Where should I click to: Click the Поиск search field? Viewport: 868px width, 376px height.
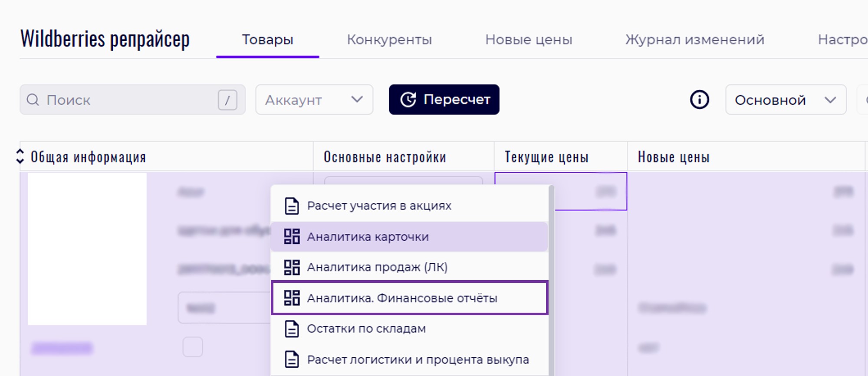click(130, 100)
